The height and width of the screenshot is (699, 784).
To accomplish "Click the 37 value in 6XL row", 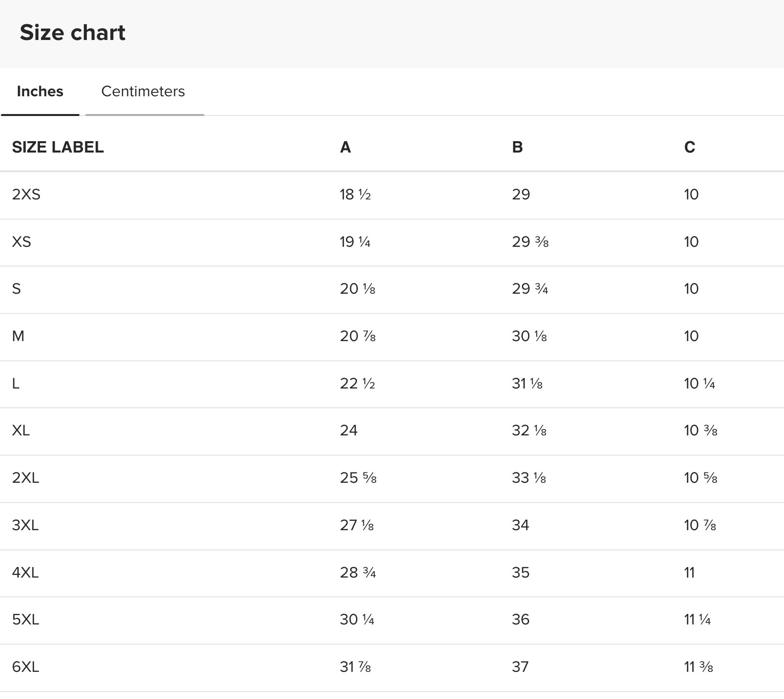I will point(520,667).
